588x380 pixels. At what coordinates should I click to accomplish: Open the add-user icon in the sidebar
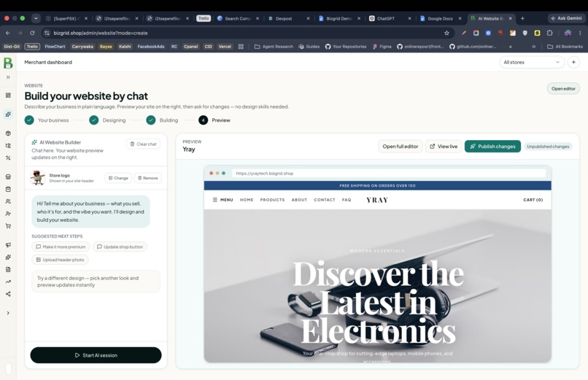[8, 214]
